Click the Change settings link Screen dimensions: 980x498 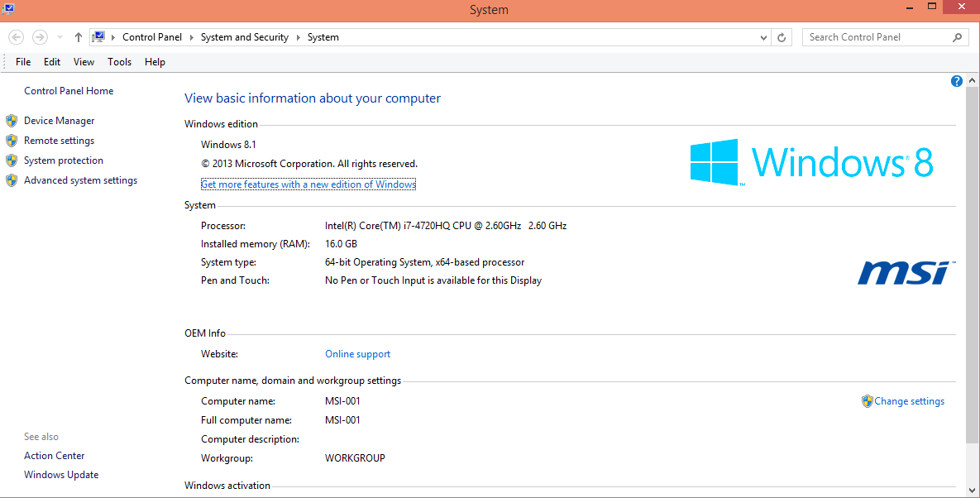[909, 401]
